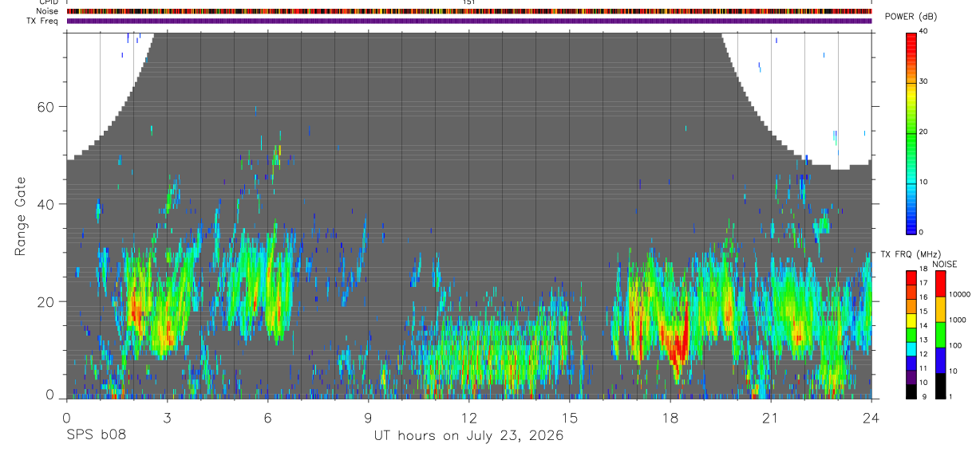Click the '151' CPID value at top
Image resolution: width=980 pixels, height=452 pixels.
coord(469,2)
